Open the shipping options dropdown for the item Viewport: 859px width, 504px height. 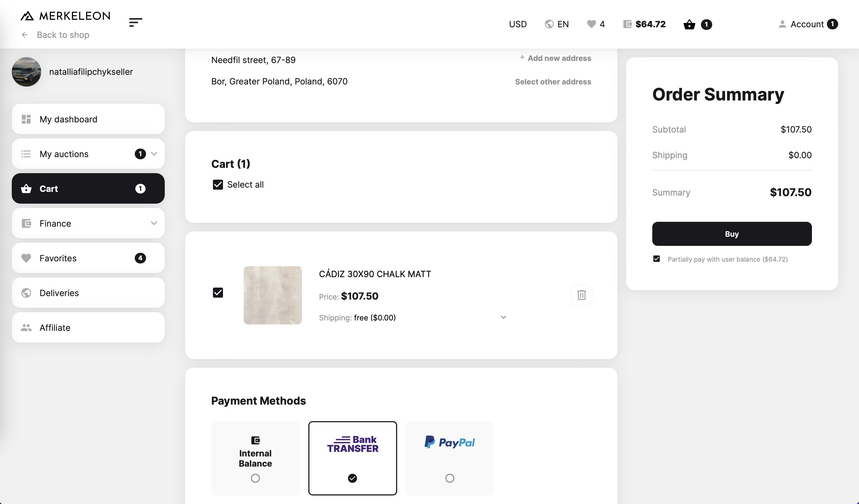503,317
